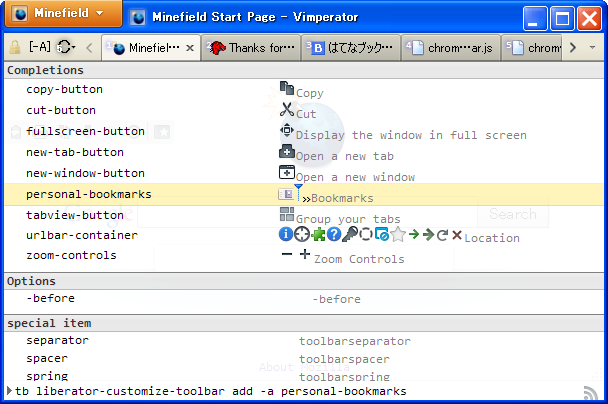The image size is (608, 404).
Task: Click the lock icon in the tab bar
Action: click(x=15, y=48)
